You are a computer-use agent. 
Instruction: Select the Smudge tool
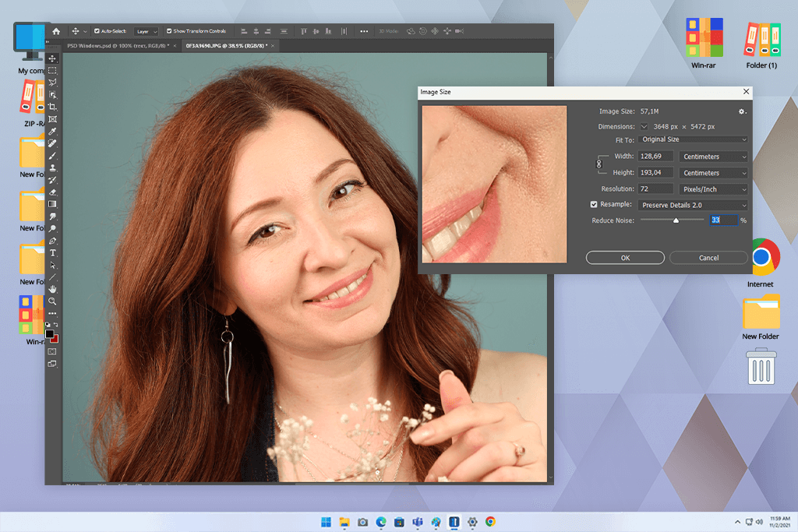pos(52,217)
